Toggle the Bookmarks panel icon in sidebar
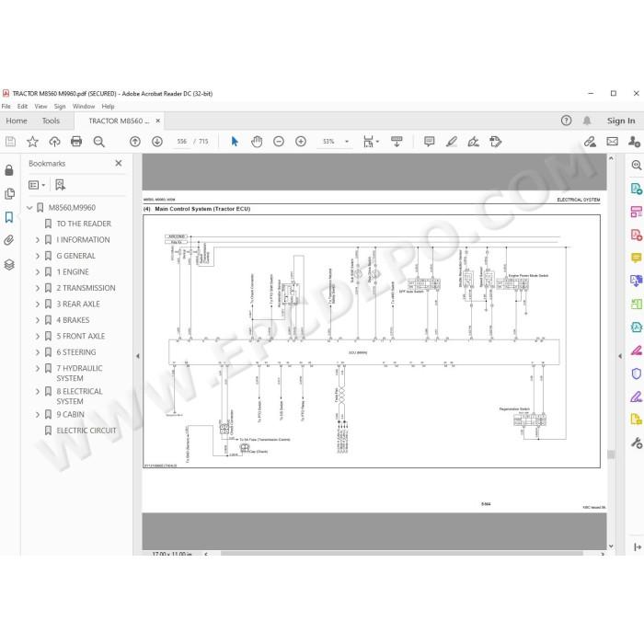Image resolution: width=644 pixels, height=644 pixels. 9,217
